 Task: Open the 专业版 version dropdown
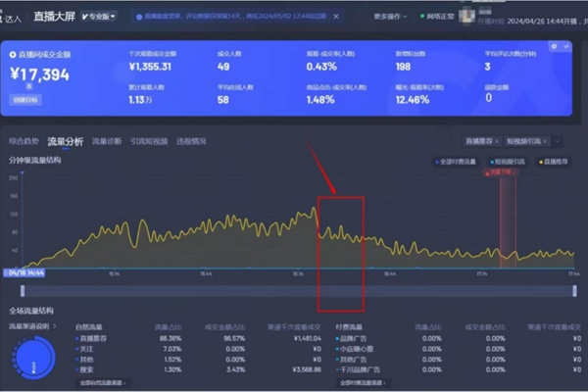[x=98, y=17]
